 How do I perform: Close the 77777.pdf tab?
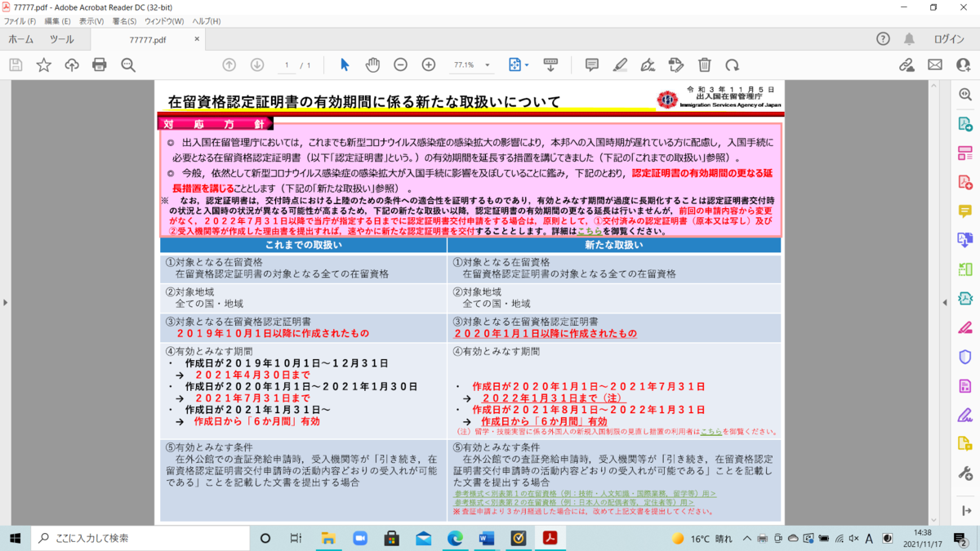tap(197, 38)
